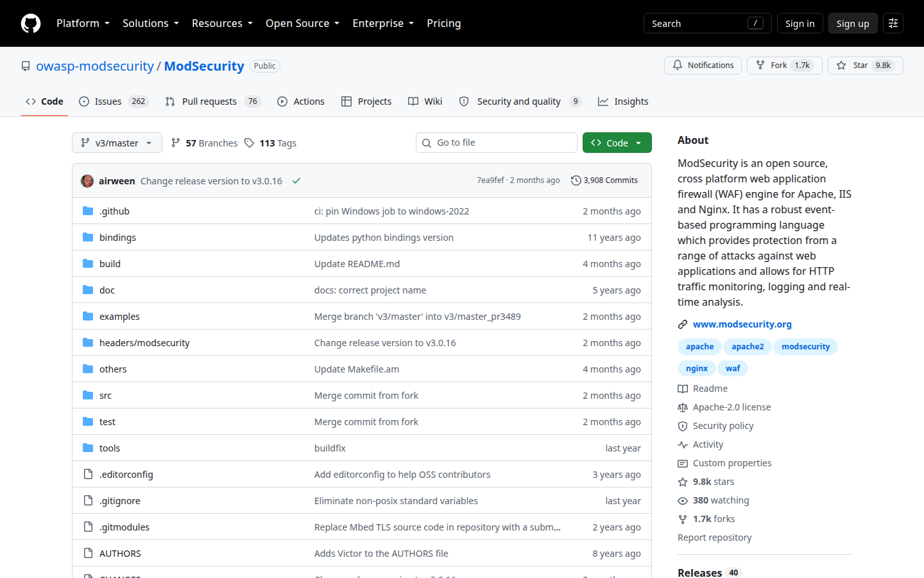
Task: Switch to the Wiki tab
Action: click(425, 101)
